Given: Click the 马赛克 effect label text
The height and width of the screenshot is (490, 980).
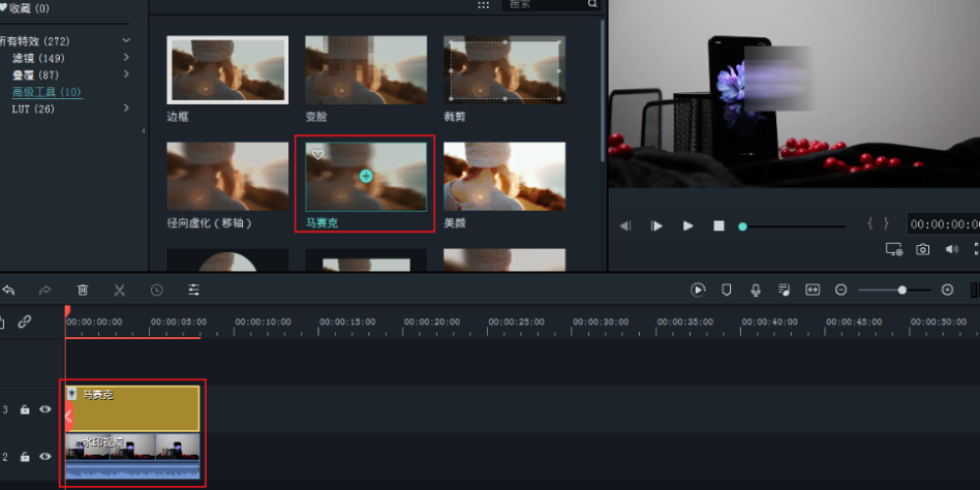Looking at the screenshot, I should [321, 223].
